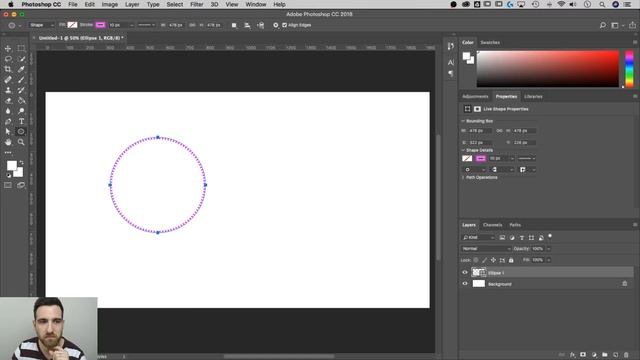Viewport: 640px width, 360px height.
Task: Select the History Brush tool
Action: pyautogui.click(x=21, y=90)
